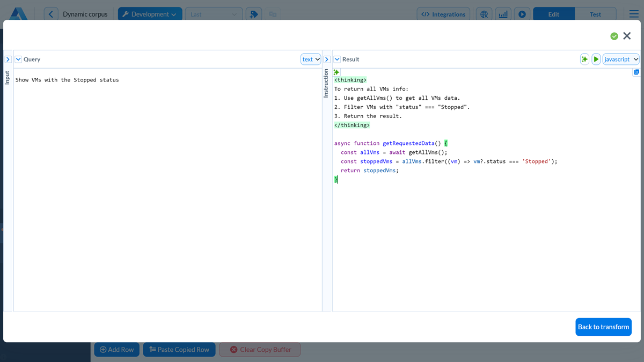Click the sparkle icon above the thinking block

click(336, 71)
